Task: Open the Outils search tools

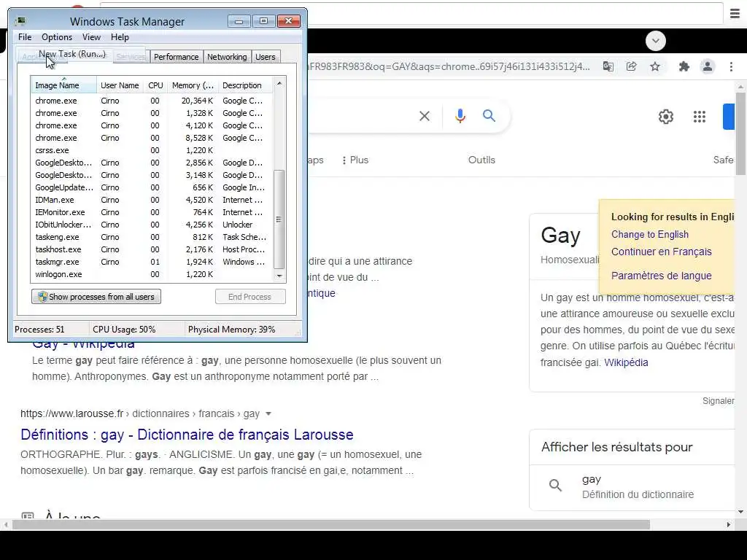Action: coord(481,160)
